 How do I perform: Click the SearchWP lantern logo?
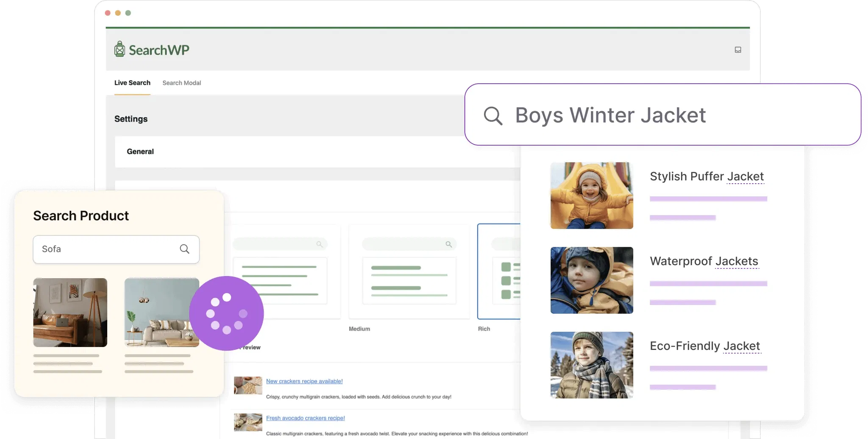[120, 50]
